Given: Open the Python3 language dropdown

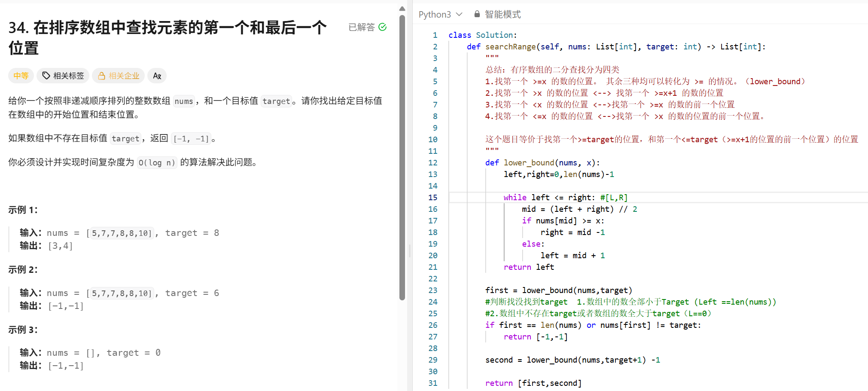Looking at the screenshot, I should pyautogui.click(x=440, y=14).
